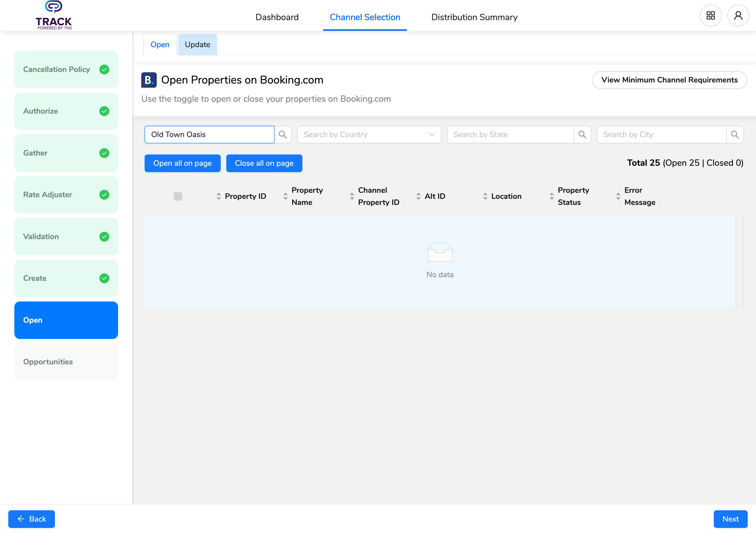Select the Channel Selection tab
Viewport: 756px width, 534px height.
[x=365, y=17]
